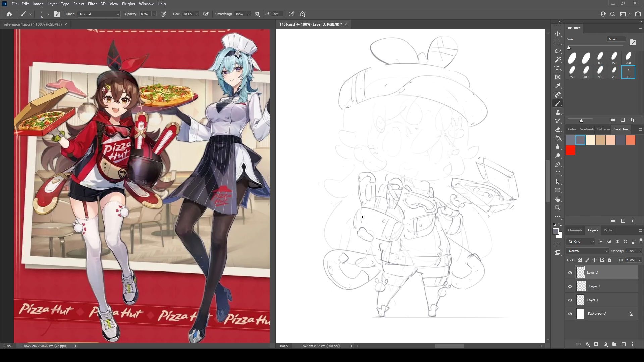Screen dimensions: 644x362
Task: Click the brush Size input field
Action: 616,39
